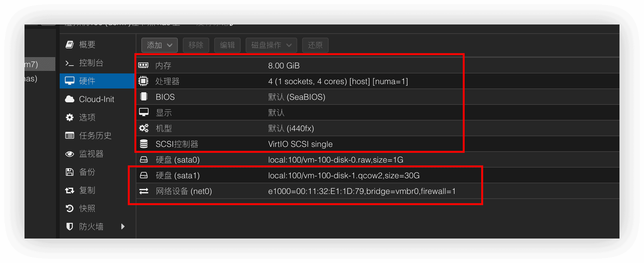Go to the 快照 snapshots section
Image resolution: width=644 pixels, height=263 pixels.
[87, 208]
